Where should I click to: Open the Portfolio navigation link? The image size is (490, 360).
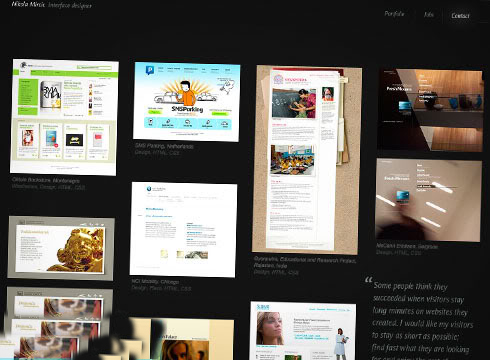394,14
